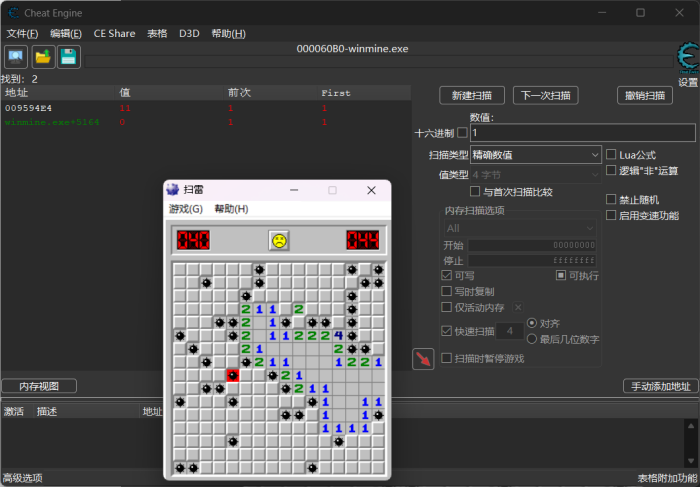This screenshot has width=700, height=488.
Task: Open Minesweeper 帮助(H) menu
Action: [x=231, y=209]
